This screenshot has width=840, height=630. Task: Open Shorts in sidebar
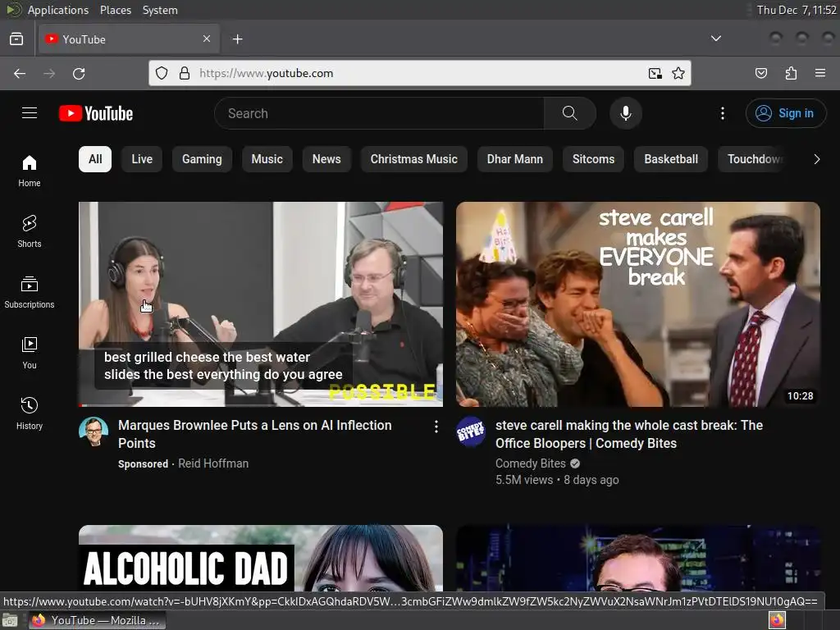[x=30, y=231]
